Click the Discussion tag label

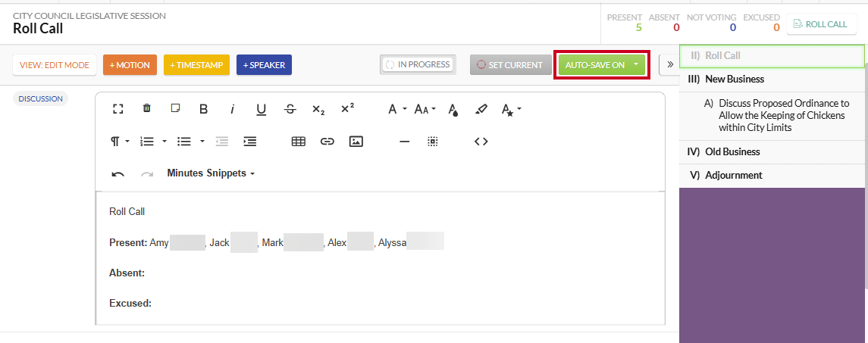click(40, 99)
